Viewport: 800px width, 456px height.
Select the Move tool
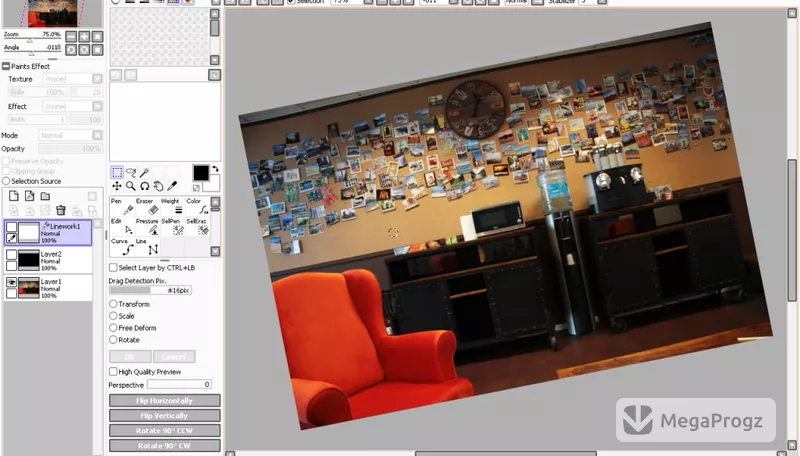tap(117, 186)
